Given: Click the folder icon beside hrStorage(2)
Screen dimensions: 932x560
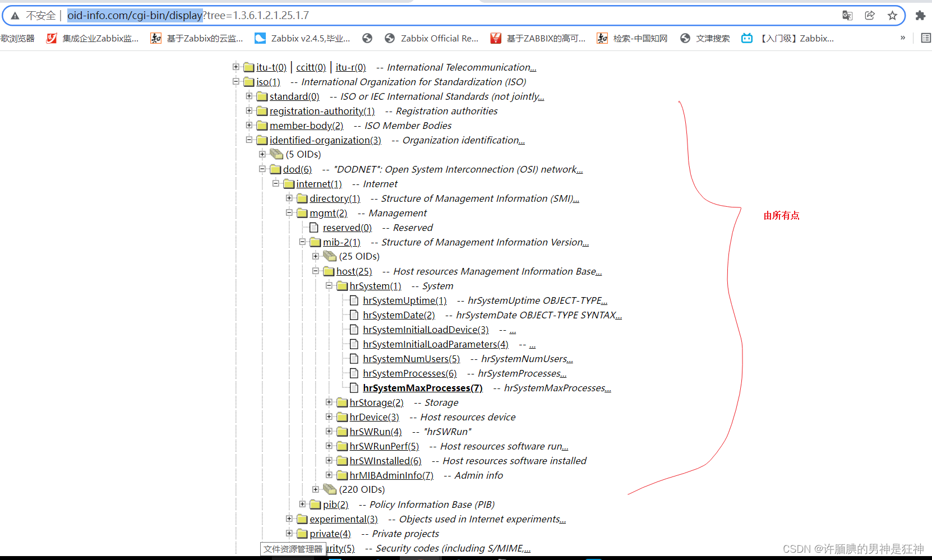Looking at the screenshot, I should click(342, 402).
